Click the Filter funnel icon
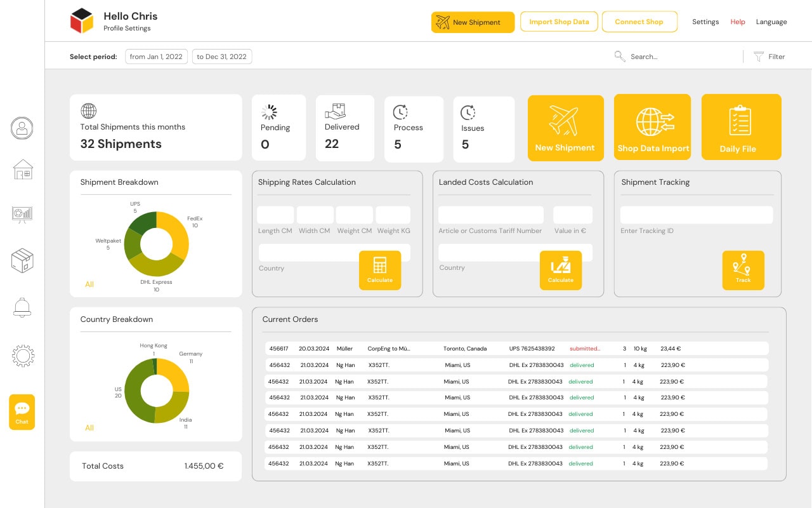Viewport: 812px width, 508px height. 758,57
